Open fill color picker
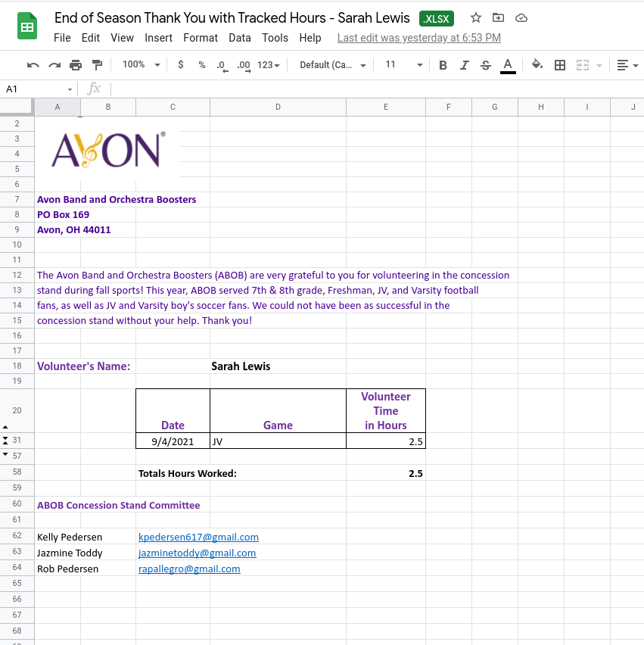This screenshot has height=645, width=644. click(x=537, y=64)
